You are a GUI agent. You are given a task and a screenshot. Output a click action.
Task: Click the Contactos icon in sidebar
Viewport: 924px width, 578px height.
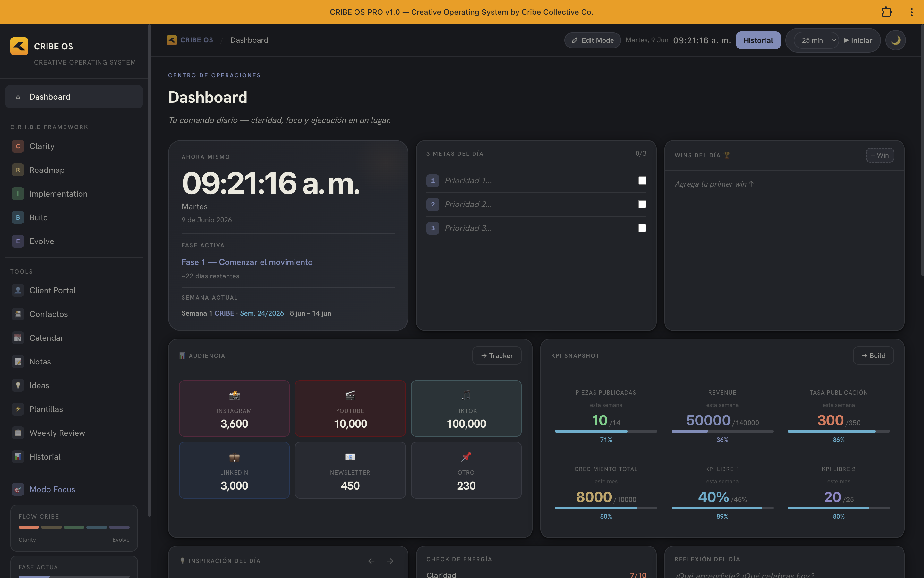click(18, 314)
